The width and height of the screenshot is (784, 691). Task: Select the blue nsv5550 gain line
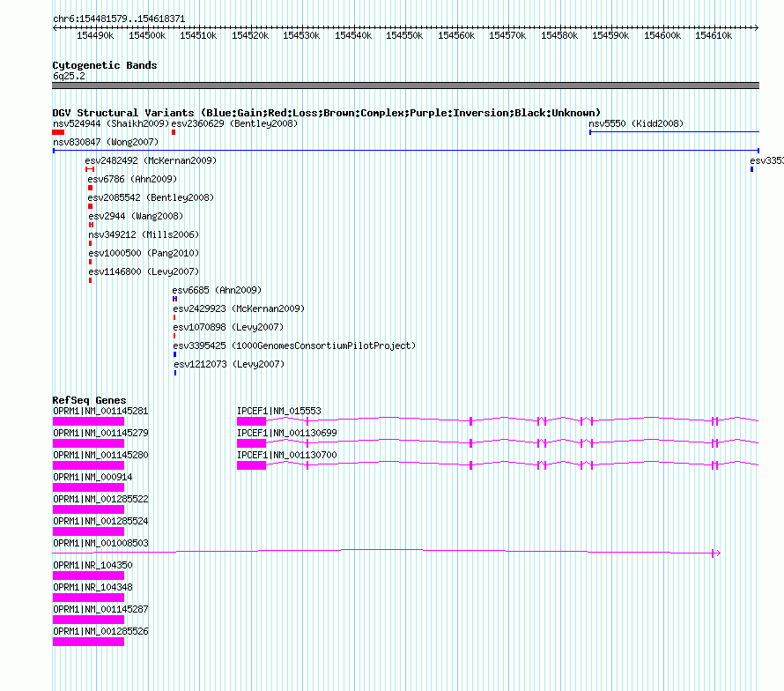pos(674,132)
